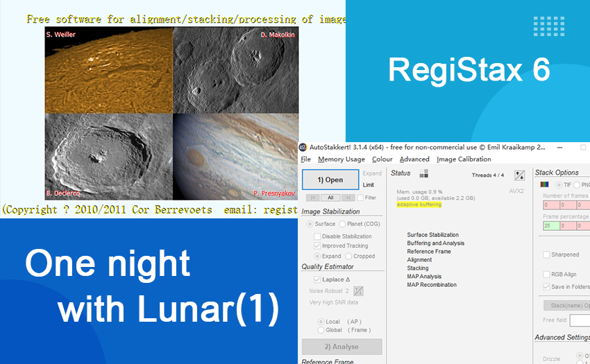Click the 'Buffering and Analysis' status line
The image size is (590, 364).
[x=436, y=243]
